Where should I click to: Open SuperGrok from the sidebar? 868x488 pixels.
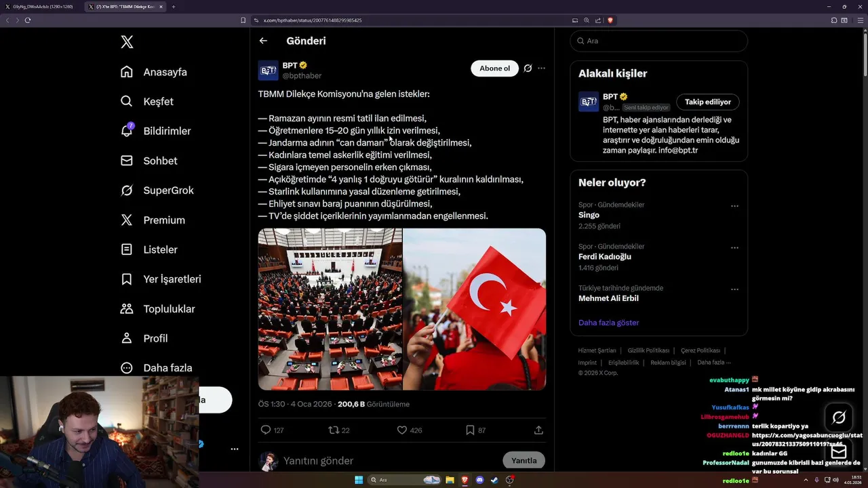(157, 190)
